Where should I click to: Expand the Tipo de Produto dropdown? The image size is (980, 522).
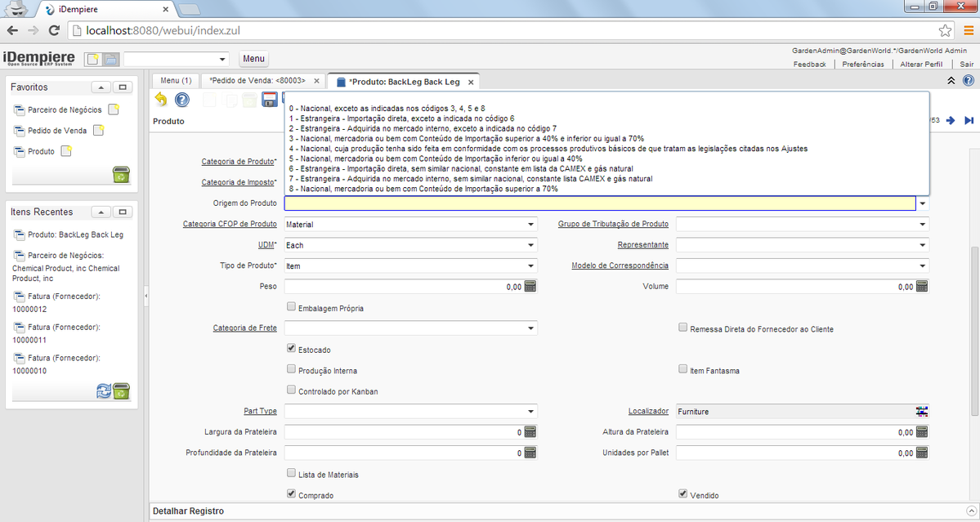pos(530,265)
